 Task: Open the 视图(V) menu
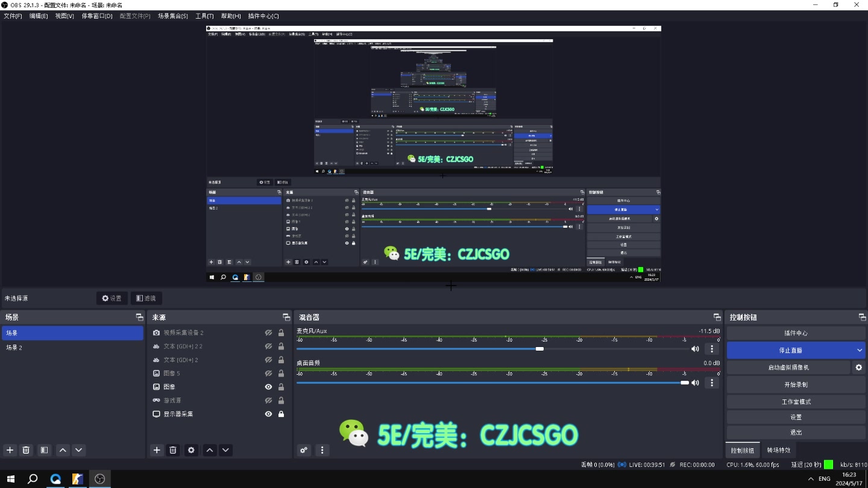click(x=64, y=16)
